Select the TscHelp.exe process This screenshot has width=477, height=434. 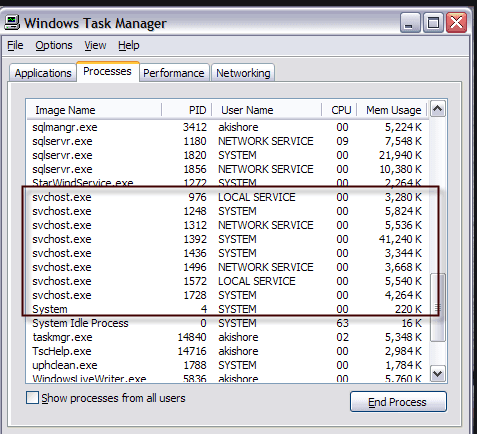click(227, 351)
